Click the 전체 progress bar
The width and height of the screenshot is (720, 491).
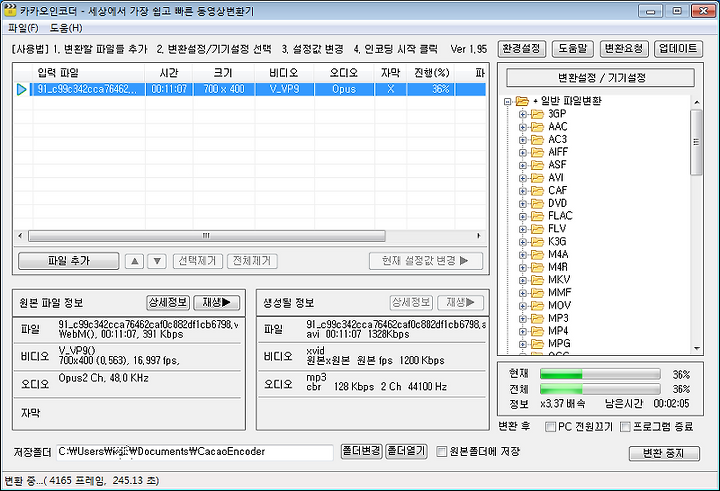(x=600, y=389)
